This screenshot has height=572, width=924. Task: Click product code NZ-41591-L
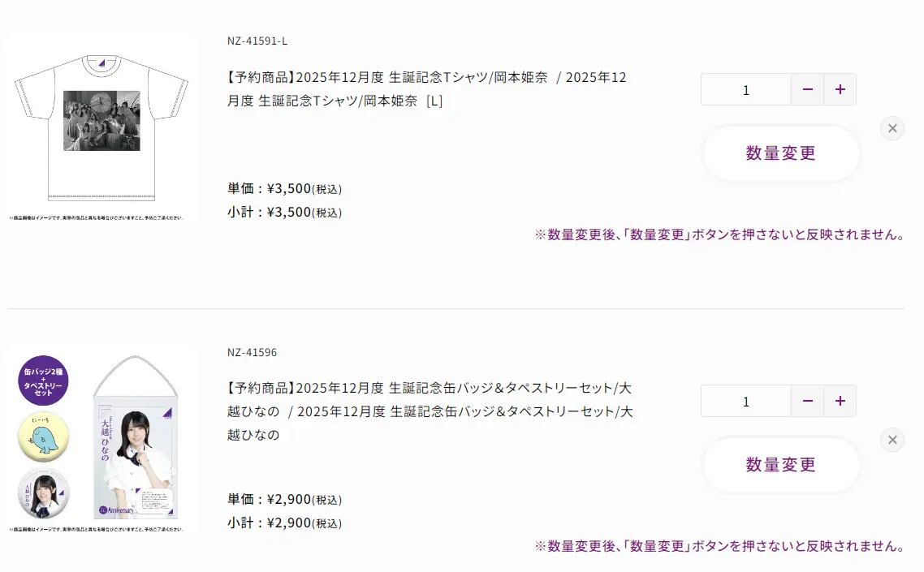point(257,41)
